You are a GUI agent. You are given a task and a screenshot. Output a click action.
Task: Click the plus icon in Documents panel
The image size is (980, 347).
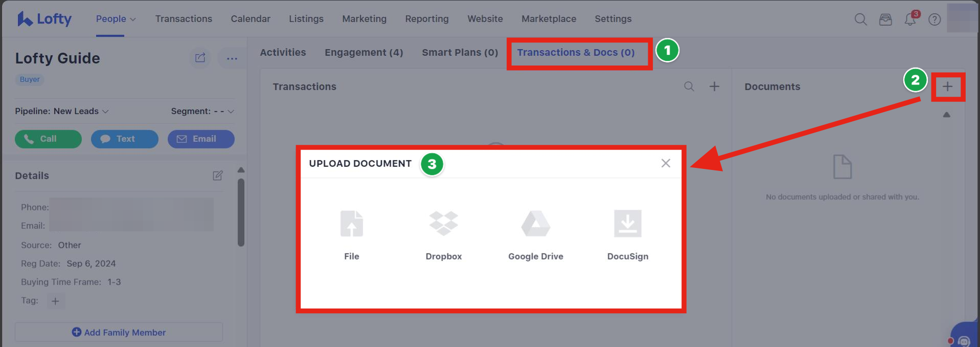[947, 86]
